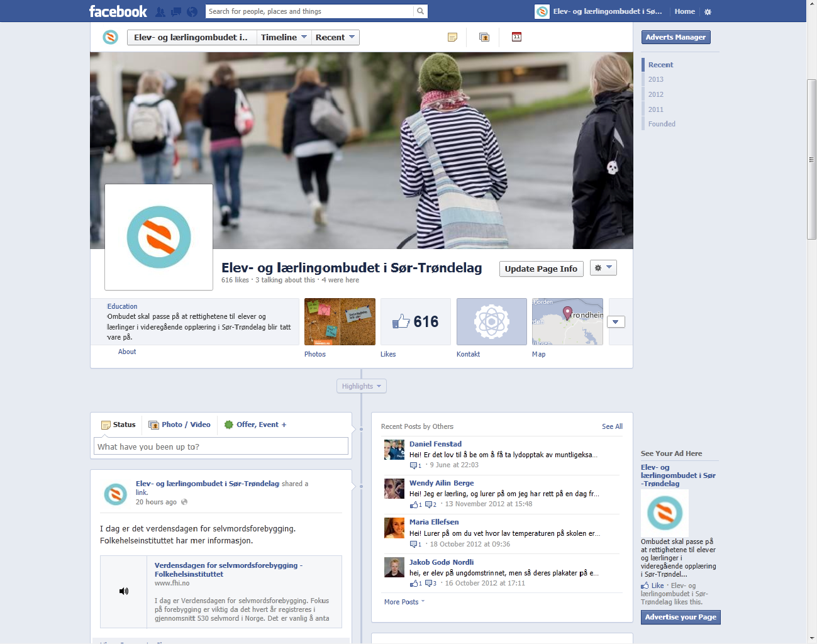Image resolution: width=817 pixels, height=644 pixels.
Task: Click the speaker icon in shared link
Action: pyautogui.click(x=124, y=591)
